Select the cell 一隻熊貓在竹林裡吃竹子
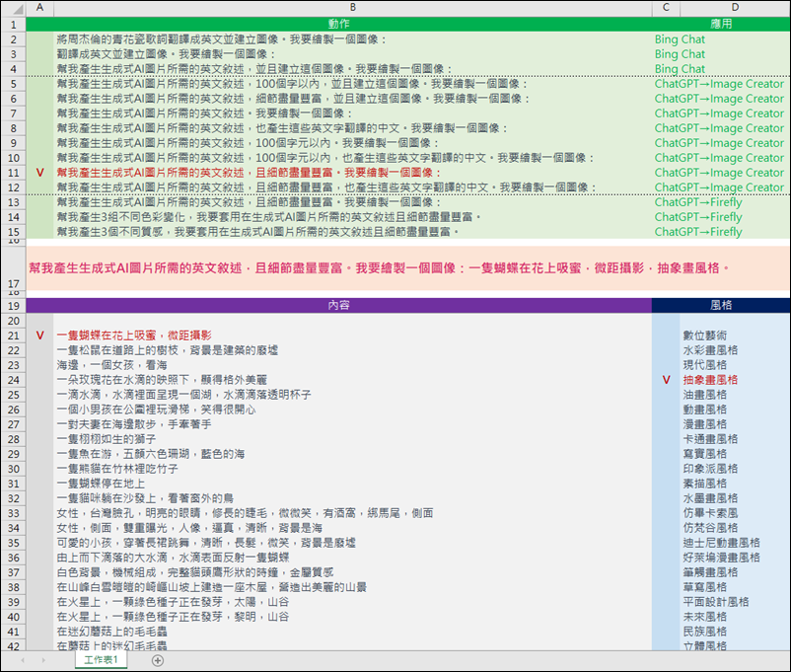Image resolution: width=791 pixels, height=672 pixels. [x=353, y=469]
